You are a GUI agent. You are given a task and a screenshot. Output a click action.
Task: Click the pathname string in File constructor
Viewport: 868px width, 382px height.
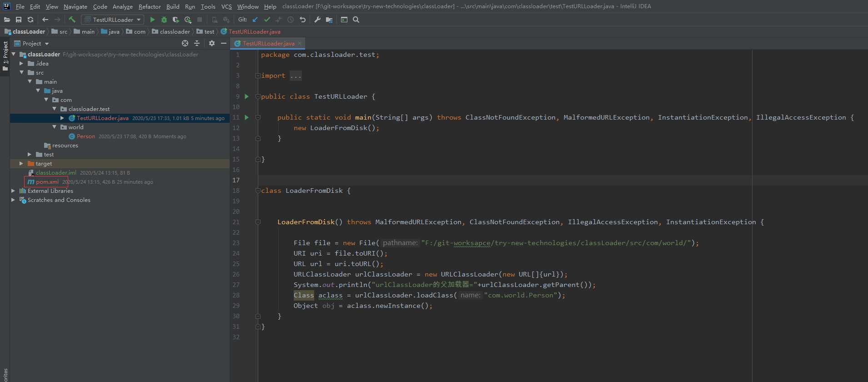point(557,243)
